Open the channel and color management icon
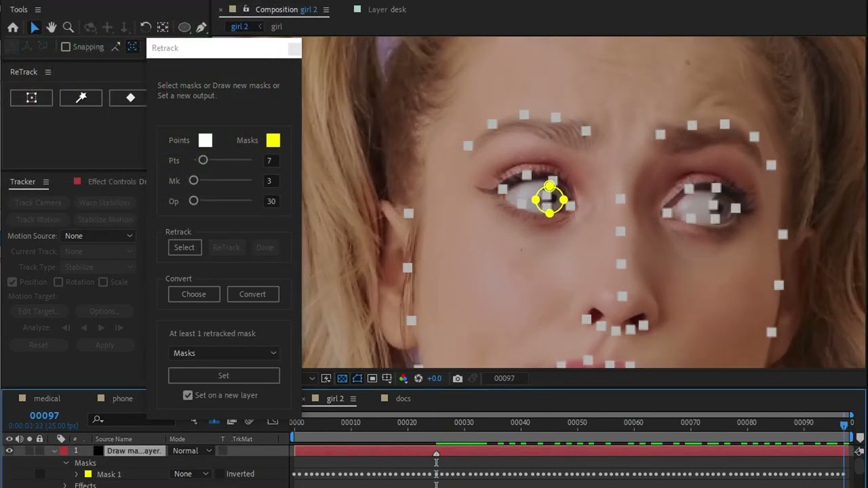868x488 pixels. [x=403, y=378]
